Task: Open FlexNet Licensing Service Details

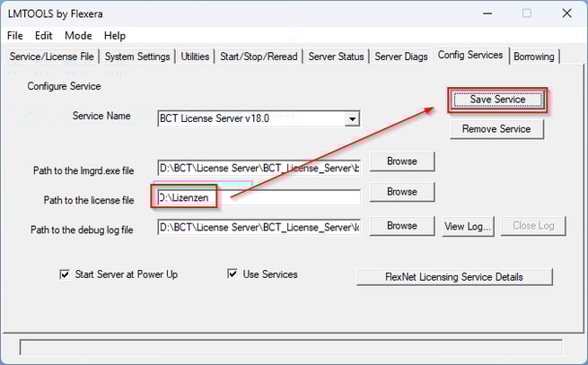Action: tap(454, 277)
